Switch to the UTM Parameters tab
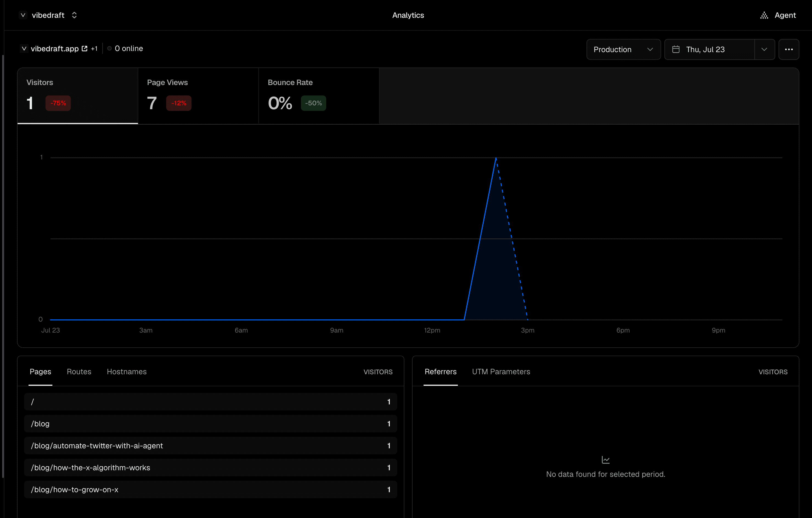The image size is (812, 518). (501, 372)
